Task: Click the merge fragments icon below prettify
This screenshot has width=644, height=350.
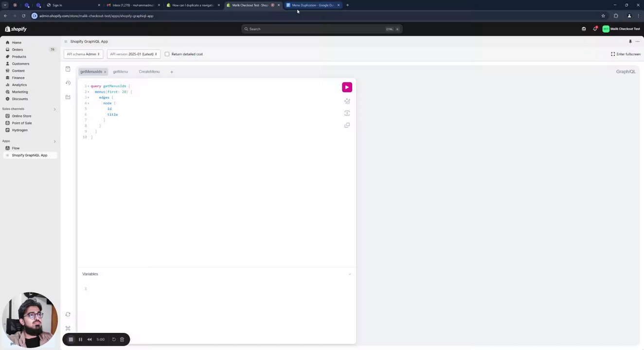Action: pyautogui.click(x=347, y=113)
